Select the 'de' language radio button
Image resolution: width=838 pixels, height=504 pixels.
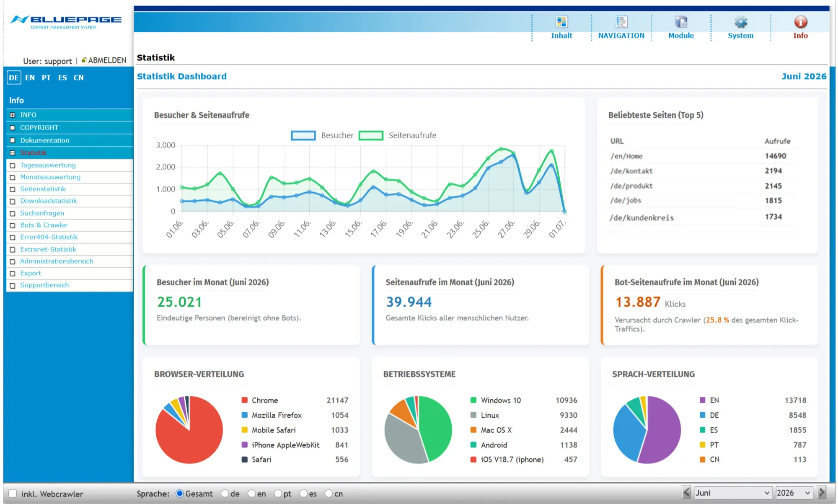pyautogui.click(x=225, y=494)
